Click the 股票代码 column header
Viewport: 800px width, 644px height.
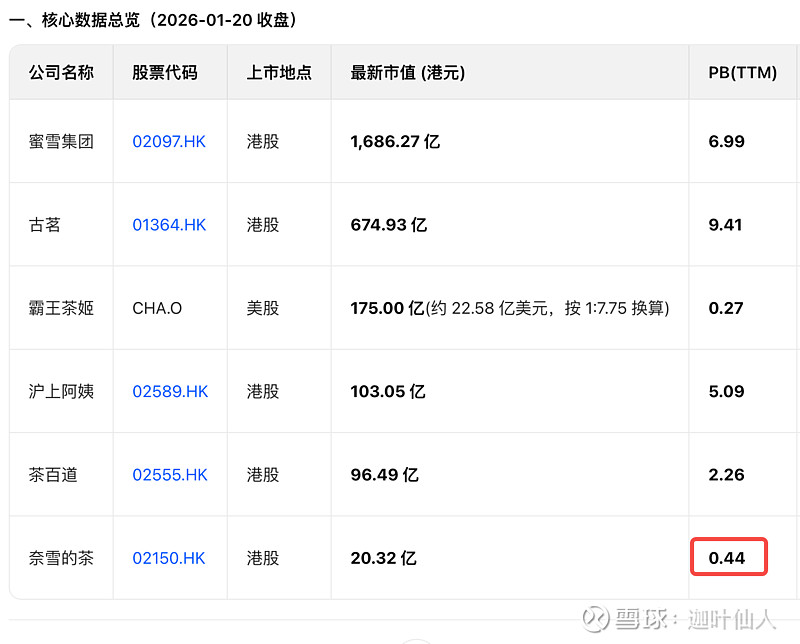[165, 73]
